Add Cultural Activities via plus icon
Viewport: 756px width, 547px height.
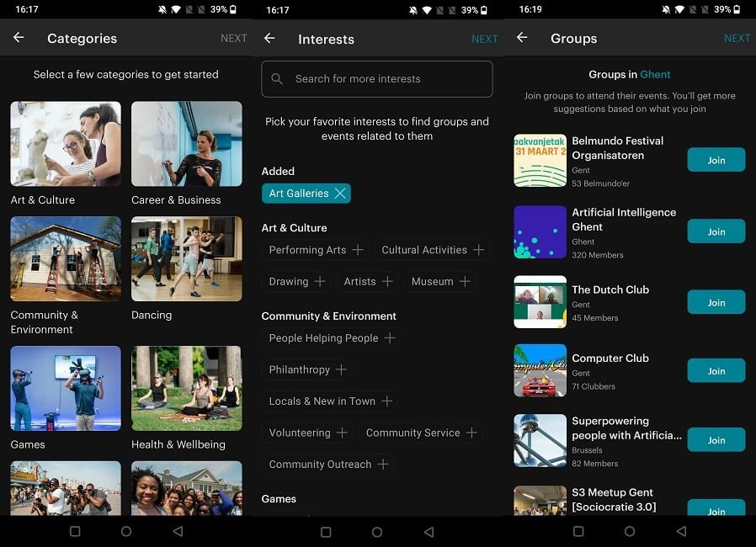pyautogui.click(x=477, y=250)
